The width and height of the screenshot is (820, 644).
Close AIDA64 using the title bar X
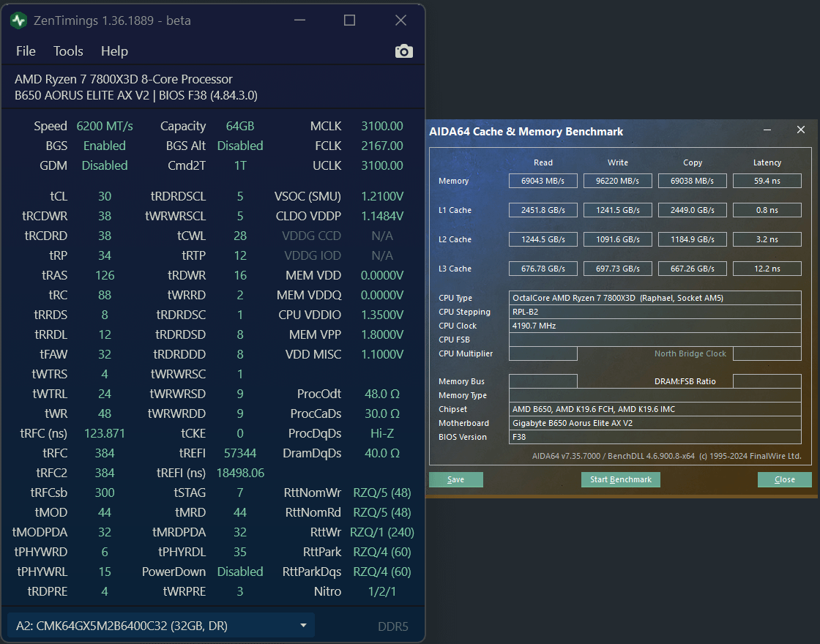click(800, 130)
